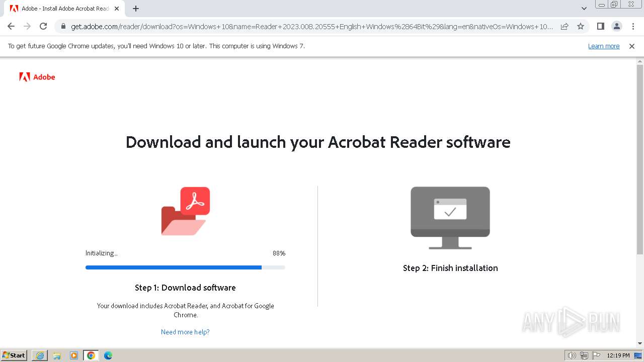Viewport: 644px width, 362px height.
Task: Click the 88% progress value
Action: click(279, 253)
